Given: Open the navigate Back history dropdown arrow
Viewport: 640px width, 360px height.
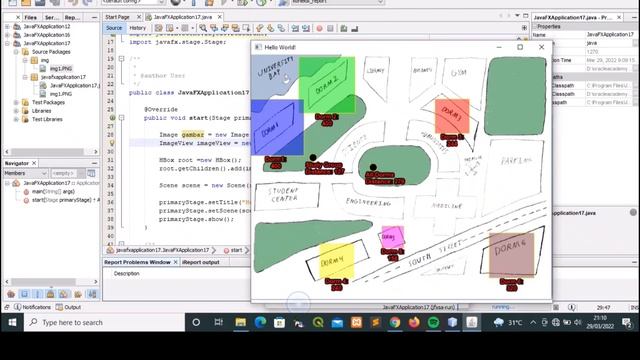Looking at the screenshot, I should click(177, 28).
